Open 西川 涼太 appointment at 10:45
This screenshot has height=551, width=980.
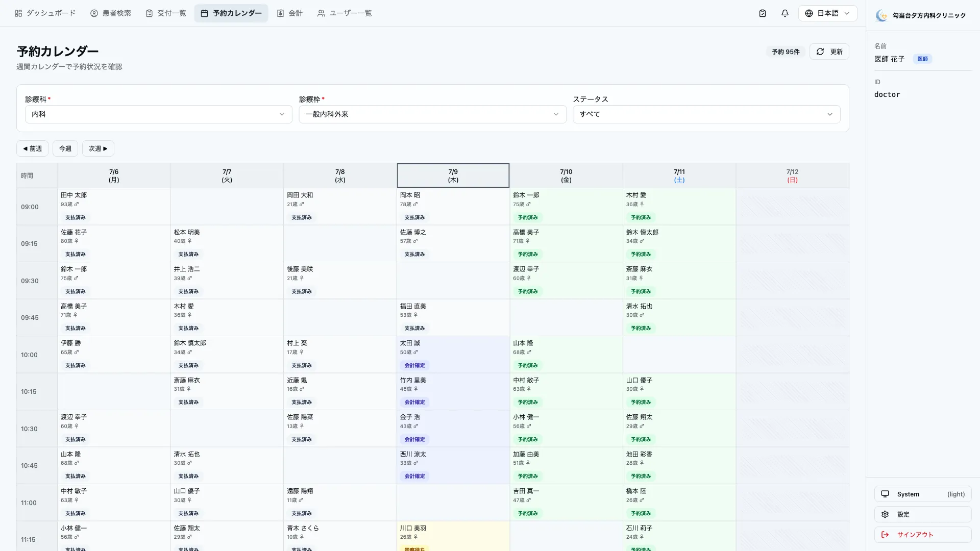tap(453, 465)
